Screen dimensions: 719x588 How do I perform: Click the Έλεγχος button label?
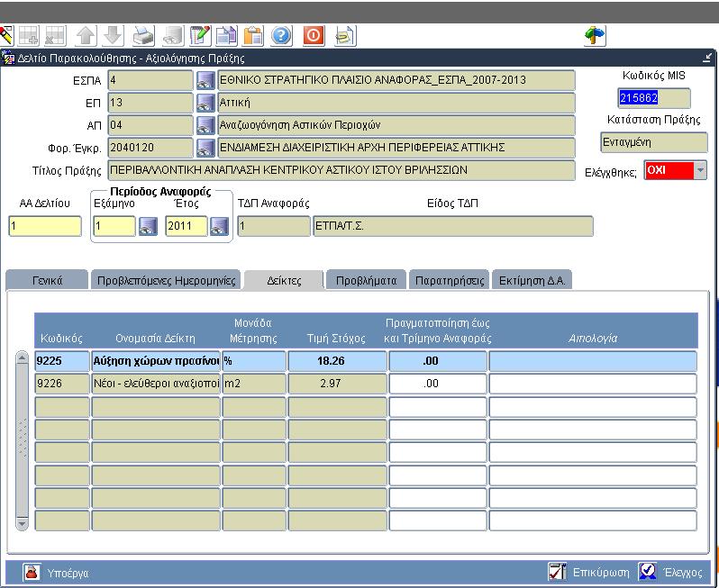pos(683,573)
